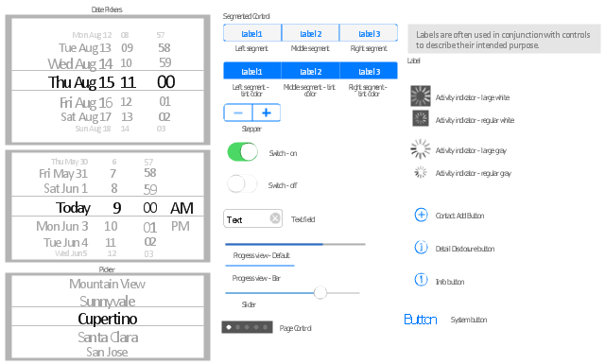This screenshot has height=364, width=605.
Task: Select label 3 in outlined segmented control
Action: click(x=369, y=33)
